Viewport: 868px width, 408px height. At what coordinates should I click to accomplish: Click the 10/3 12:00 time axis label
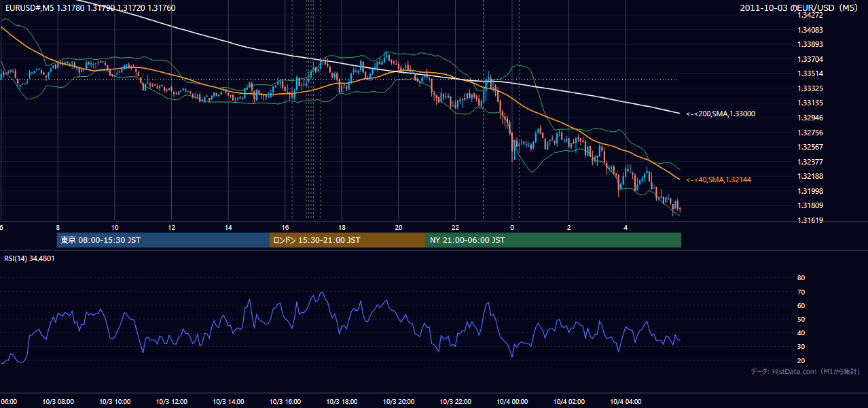click(171, 402)
